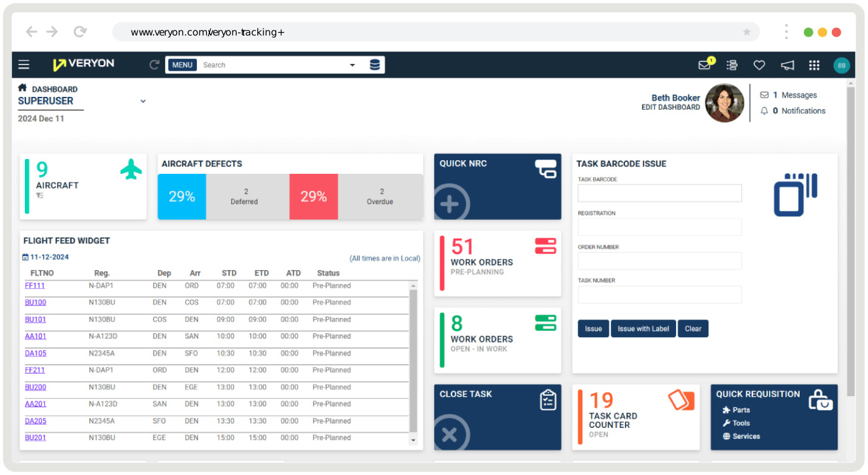This screenshot has width=868, height=475.
Task: Go back with the browser back arrow
Action: click(31, 32)
